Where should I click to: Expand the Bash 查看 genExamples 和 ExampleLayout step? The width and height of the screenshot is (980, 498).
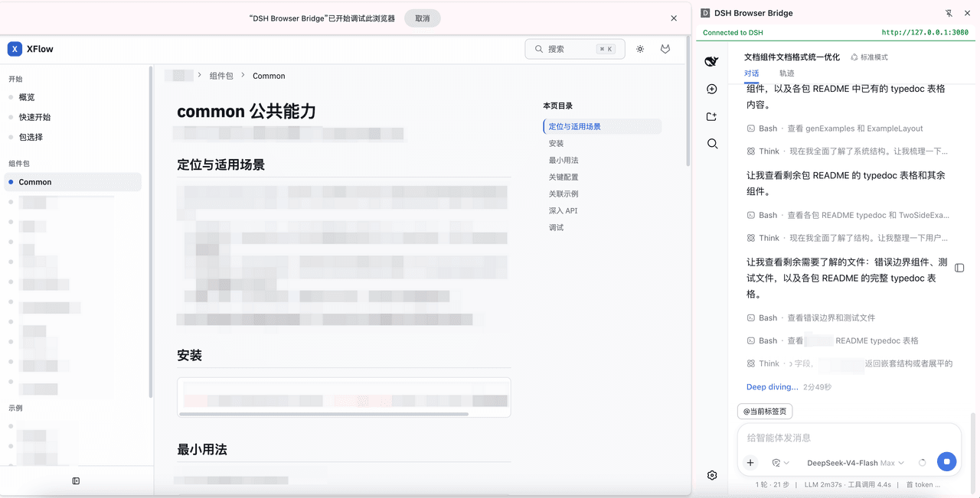click(x=835, y=129)
